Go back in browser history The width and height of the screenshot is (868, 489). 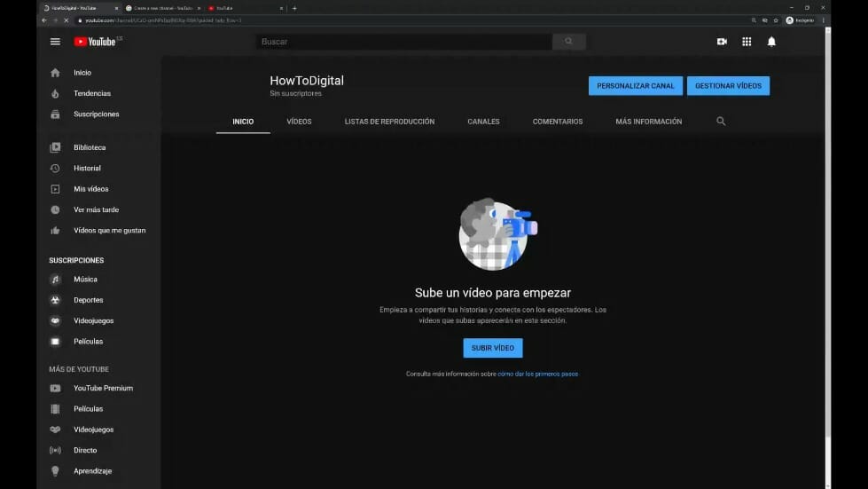point(44,20)
